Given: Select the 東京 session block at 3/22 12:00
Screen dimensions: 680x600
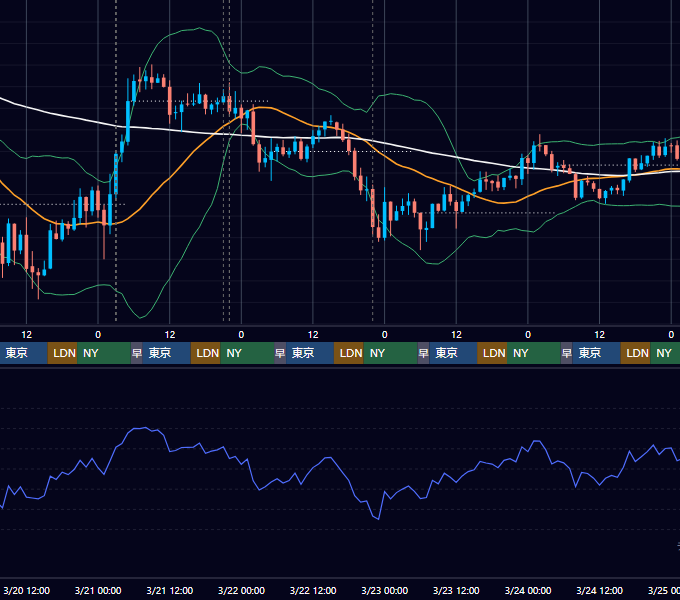Looking at the screenshot, I should pyautogui.click(x=310, y=353).
